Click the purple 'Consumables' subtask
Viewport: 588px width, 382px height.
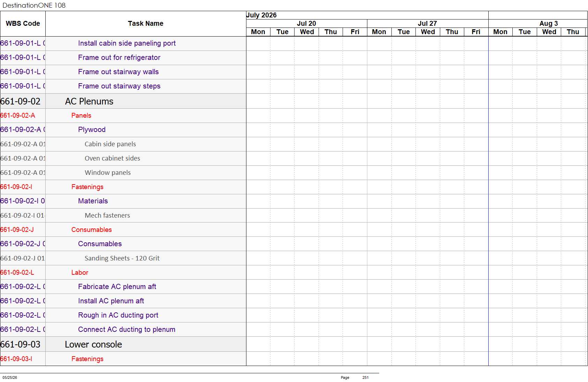[100, 244]
